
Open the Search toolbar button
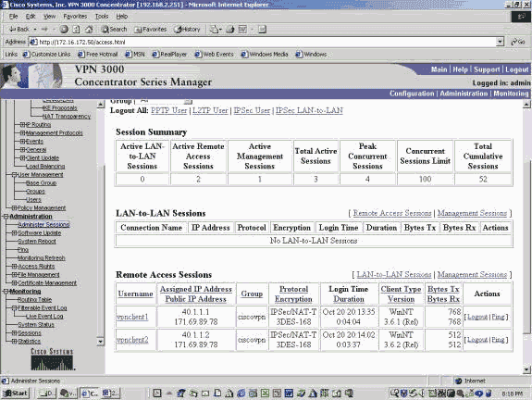(x=114, y=30)
